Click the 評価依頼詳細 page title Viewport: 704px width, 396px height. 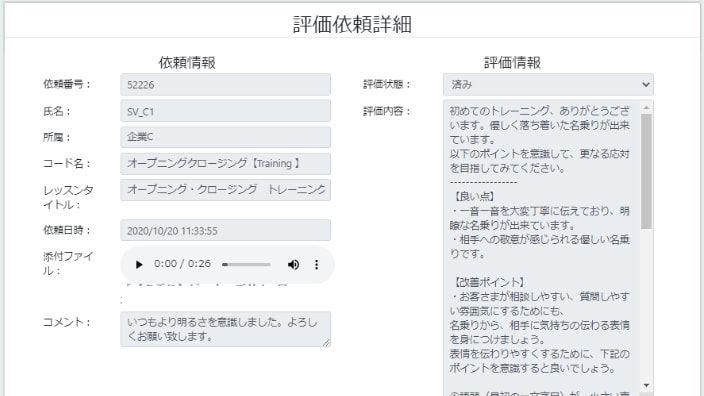(352, 24)
